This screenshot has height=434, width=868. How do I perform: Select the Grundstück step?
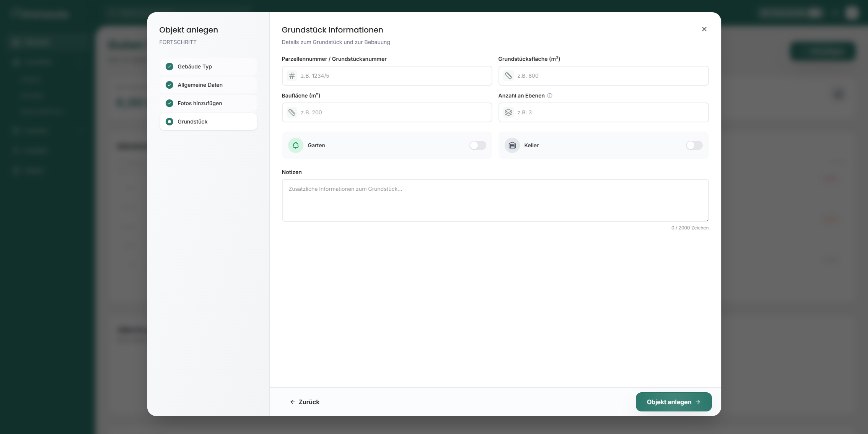pos(208,122)
